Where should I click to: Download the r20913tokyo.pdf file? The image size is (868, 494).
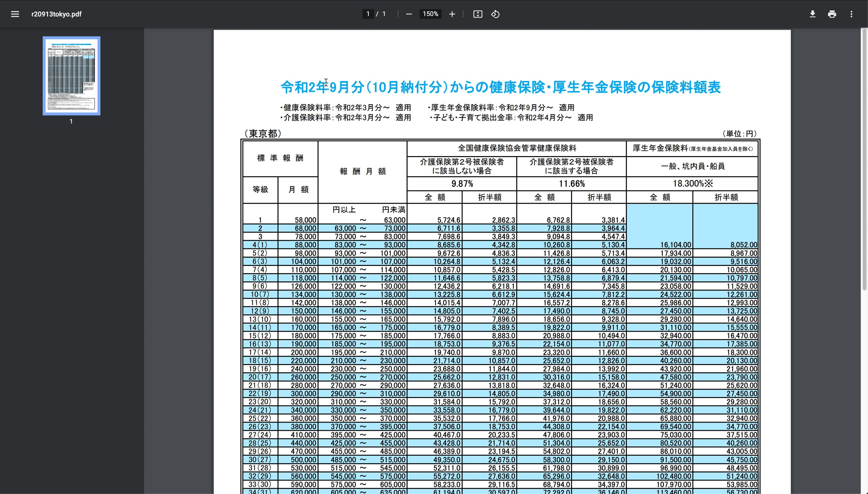[813, 14]
